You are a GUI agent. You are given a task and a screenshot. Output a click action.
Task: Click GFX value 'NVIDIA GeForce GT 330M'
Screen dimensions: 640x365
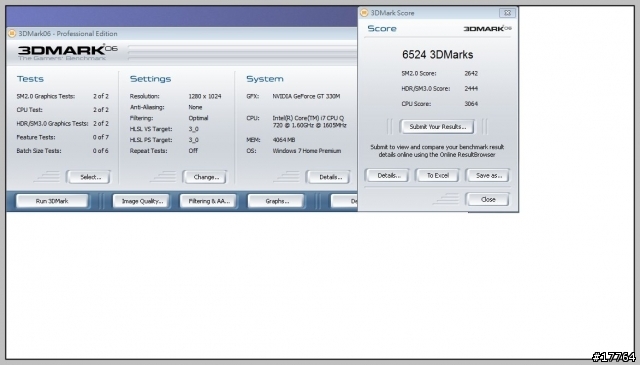(306, 96)
